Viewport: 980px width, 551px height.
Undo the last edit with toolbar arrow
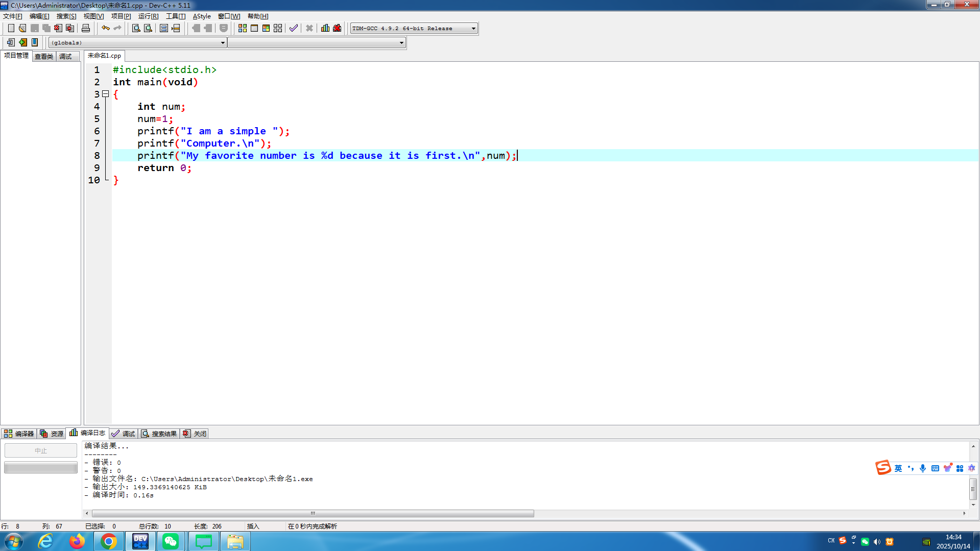(x=106, y=28)
